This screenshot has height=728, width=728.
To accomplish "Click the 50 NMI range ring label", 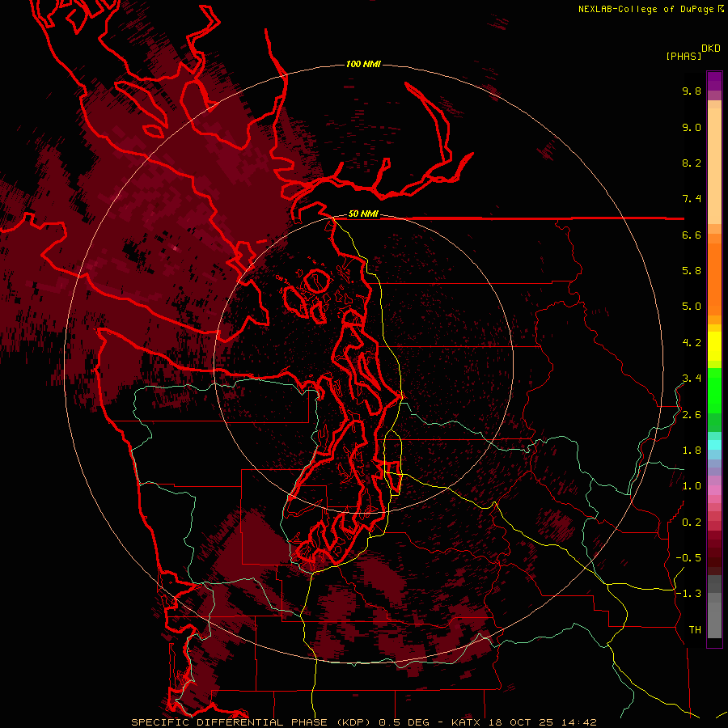I will point(363,214).
